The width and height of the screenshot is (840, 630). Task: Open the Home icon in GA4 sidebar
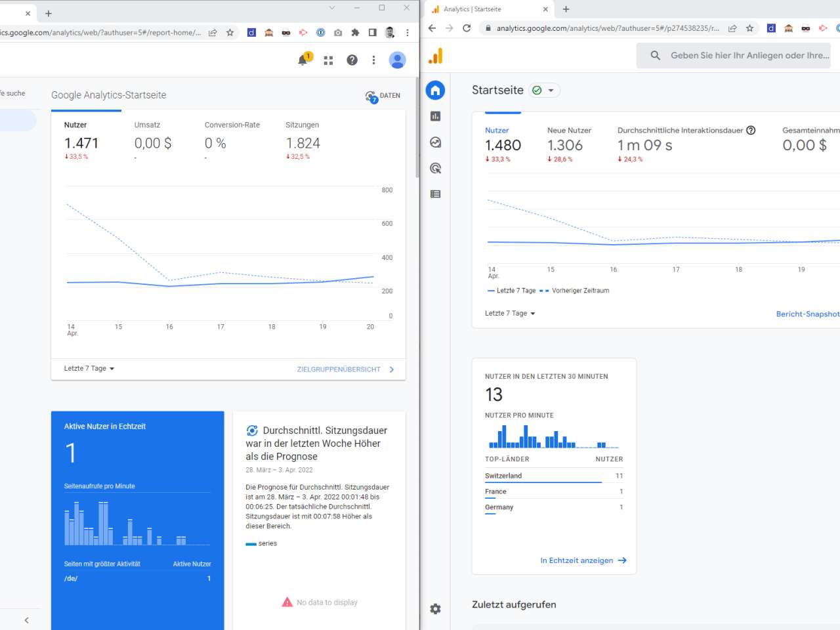435,91
